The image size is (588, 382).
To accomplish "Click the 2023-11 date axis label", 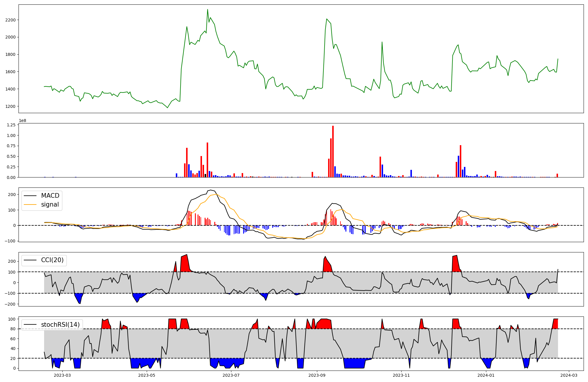I will (x=401, y=375).
